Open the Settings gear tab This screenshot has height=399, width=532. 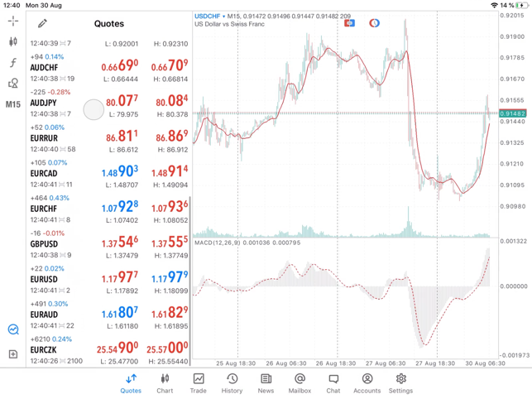click(x=401, y=384)
